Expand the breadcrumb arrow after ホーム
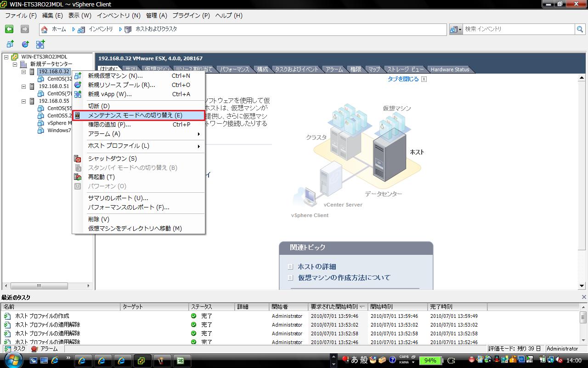588x368 pixels. pyautogui.click(x=73, y=29)
